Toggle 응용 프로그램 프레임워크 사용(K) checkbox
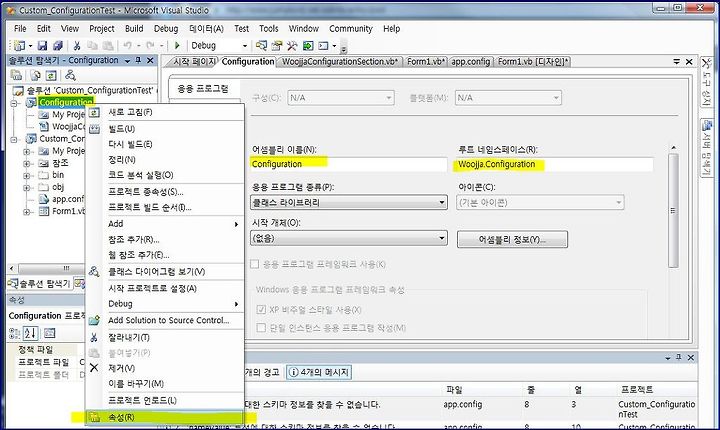 (x=254, y=264)
